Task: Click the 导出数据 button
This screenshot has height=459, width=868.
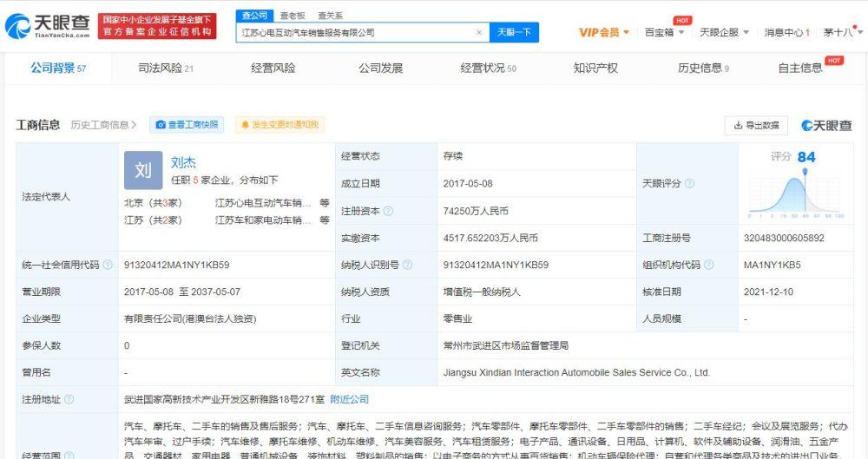Action: click(x=756, y=126)
